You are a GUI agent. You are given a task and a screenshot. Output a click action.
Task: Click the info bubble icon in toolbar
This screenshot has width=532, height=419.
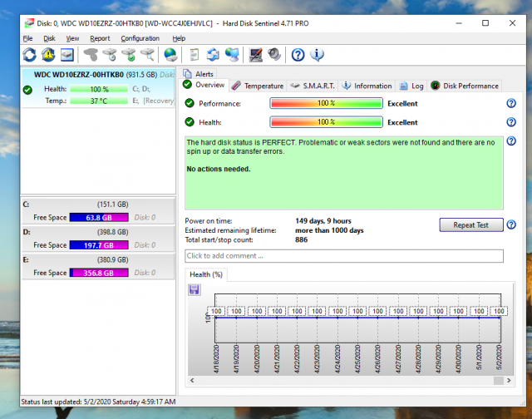coord(318,55)
